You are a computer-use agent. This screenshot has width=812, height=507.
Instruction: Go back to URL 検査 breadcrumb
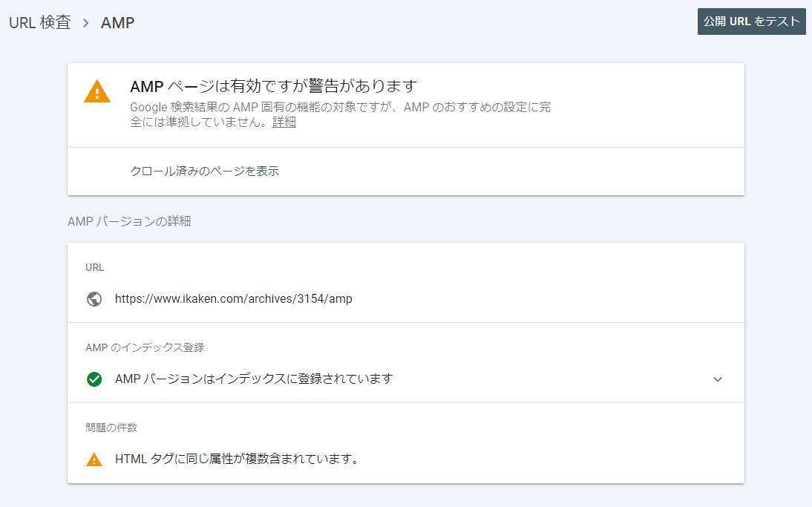click(x=40, y=23)
